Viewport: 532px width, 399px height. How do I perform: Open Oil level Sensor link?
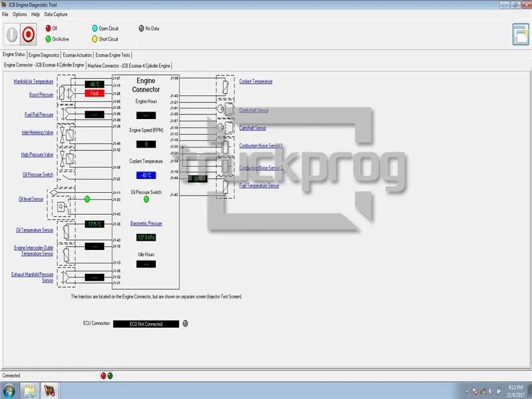(31, 199)
